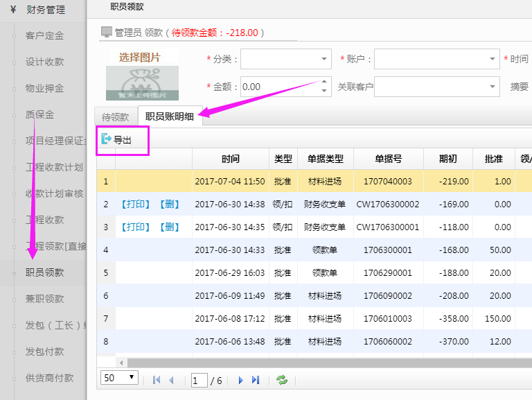Jump to the last page
The height and width of the screenshot is (400, 532).
[256, 380]
